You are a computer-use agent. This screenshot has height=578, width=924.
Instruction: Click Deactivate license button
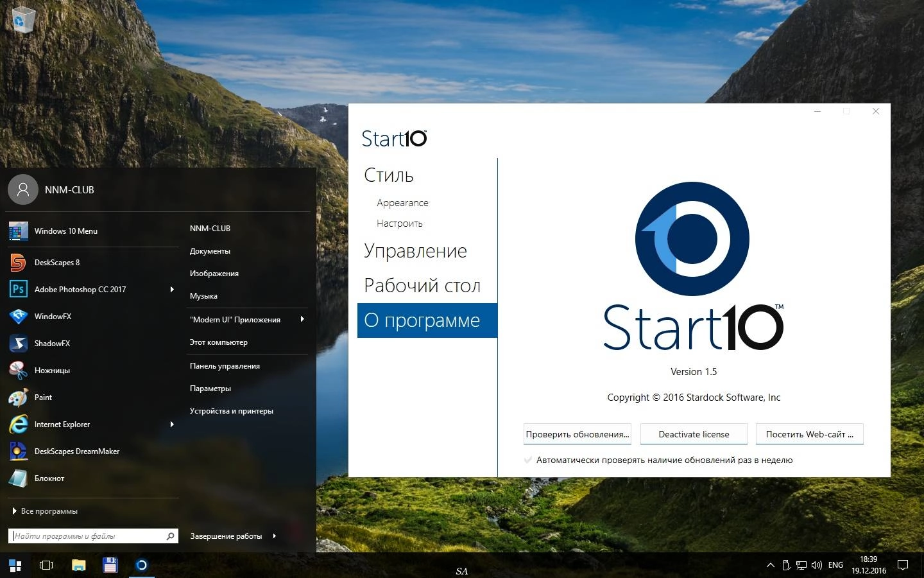[x=694, y=434]
